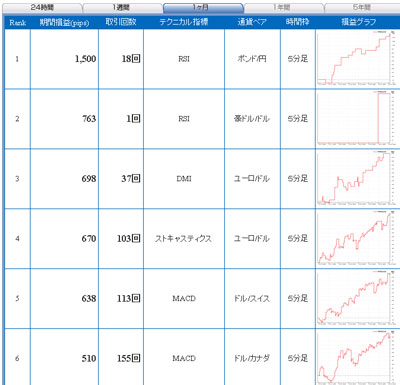Open the rank 2 豪ドル/ドル profit graph
This screenshot has height=385, width=400.
357,119
